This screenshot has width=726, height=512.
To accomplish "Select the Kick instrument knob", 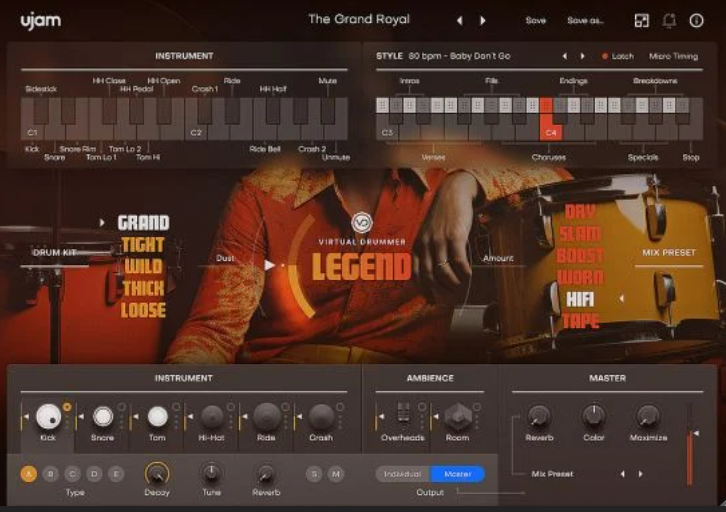I will [48, 416].
